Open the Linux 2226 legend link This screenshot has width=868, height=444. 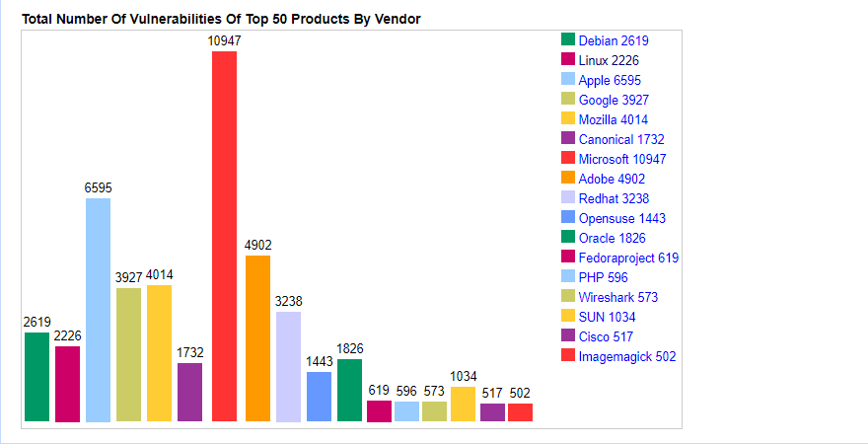pyautogui.click(x=609, y=60)
